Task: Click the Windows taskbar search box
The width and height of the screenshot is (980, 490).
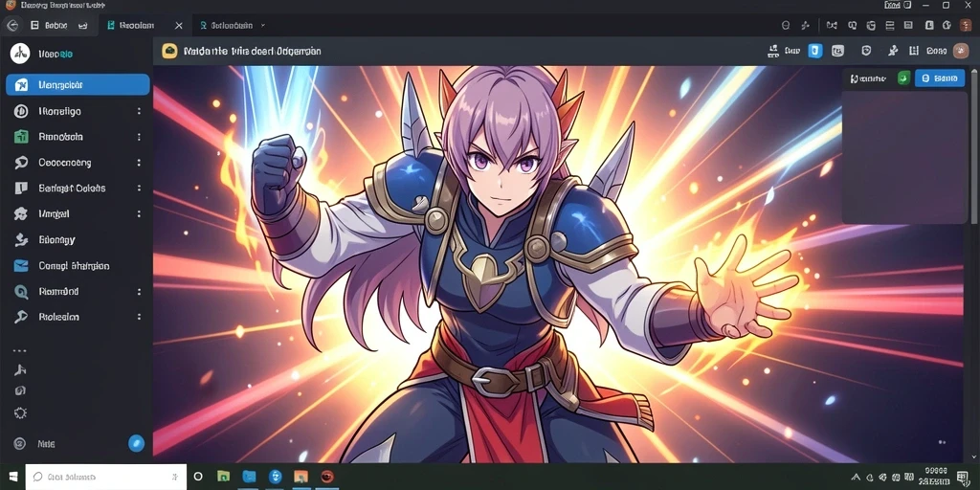Action: pos(105,477)
